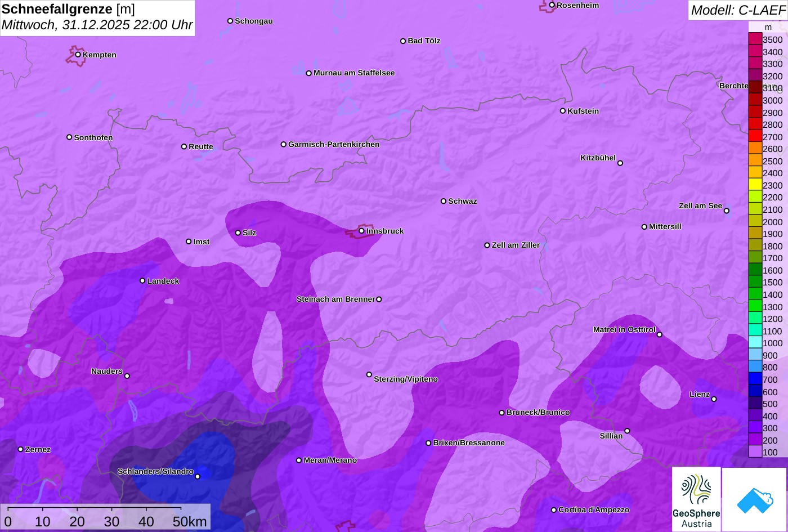Click the "Sterzing/Vipiteno" label
The width and height of the screenshot is (788, 532).
406,379
